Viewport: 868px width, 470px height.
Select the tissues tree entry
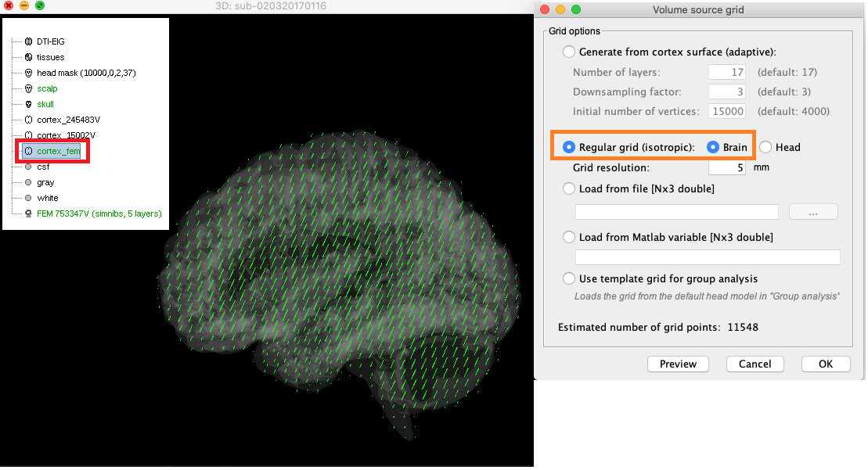50,57
